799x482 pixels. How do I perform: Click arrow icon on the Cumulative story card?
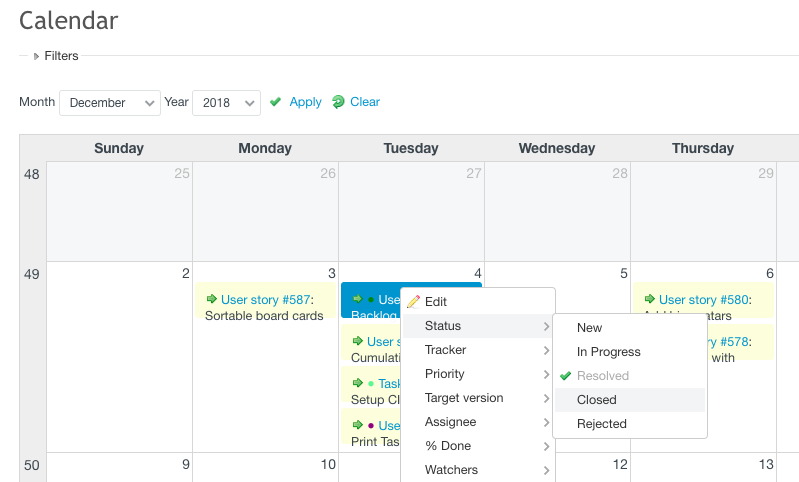tap(357, 341)
